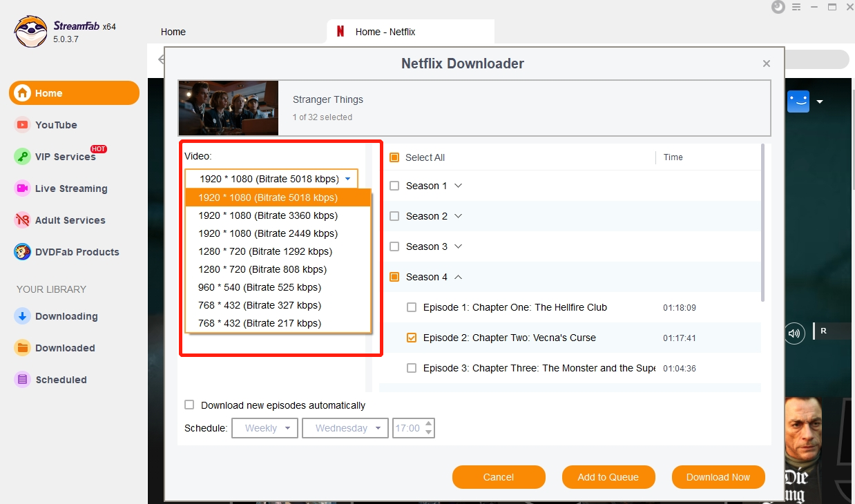Click the Cancel button
The height and width of the screenshot is (504, 855).
499,477
